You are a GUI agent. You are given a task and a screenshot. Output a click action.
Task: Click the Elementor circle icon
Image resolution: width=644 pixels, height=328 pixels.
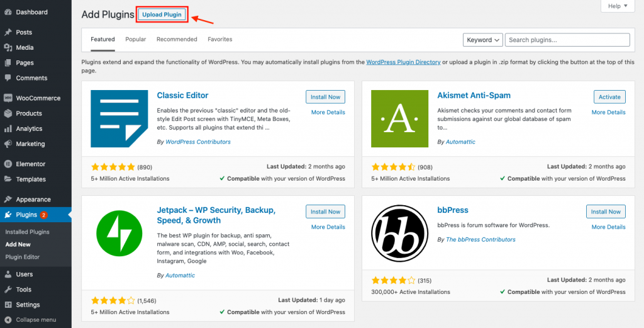[8, 164]
